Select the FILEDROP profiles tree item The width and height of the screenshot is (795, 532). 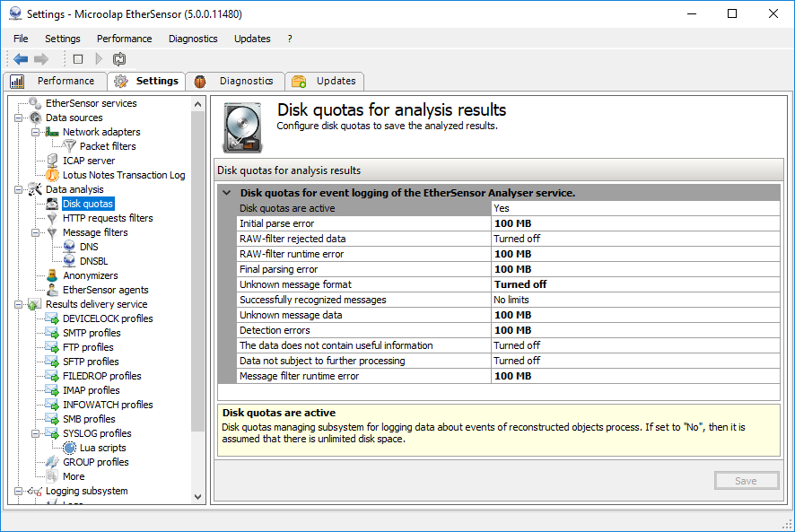coord(102,376)
